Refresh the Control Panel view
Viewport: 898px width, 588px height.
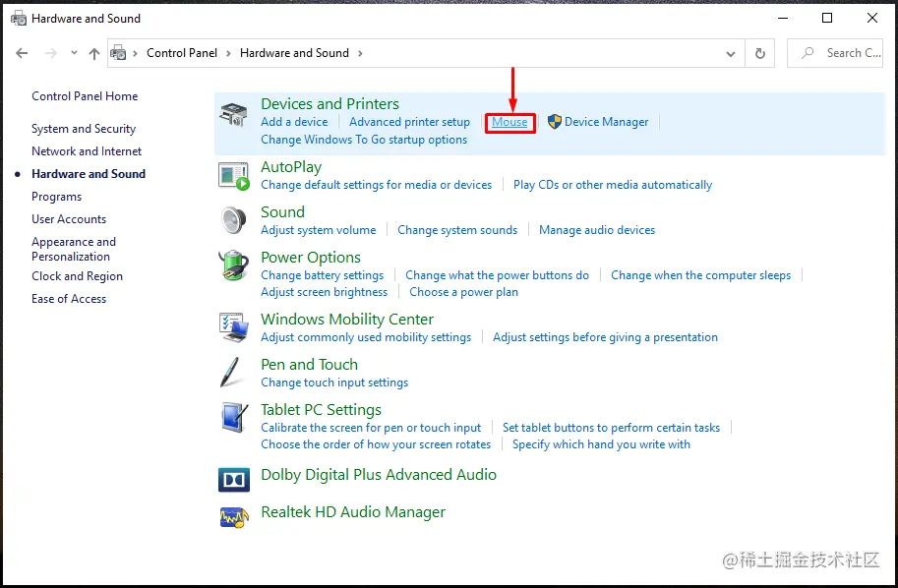point(760,53)
